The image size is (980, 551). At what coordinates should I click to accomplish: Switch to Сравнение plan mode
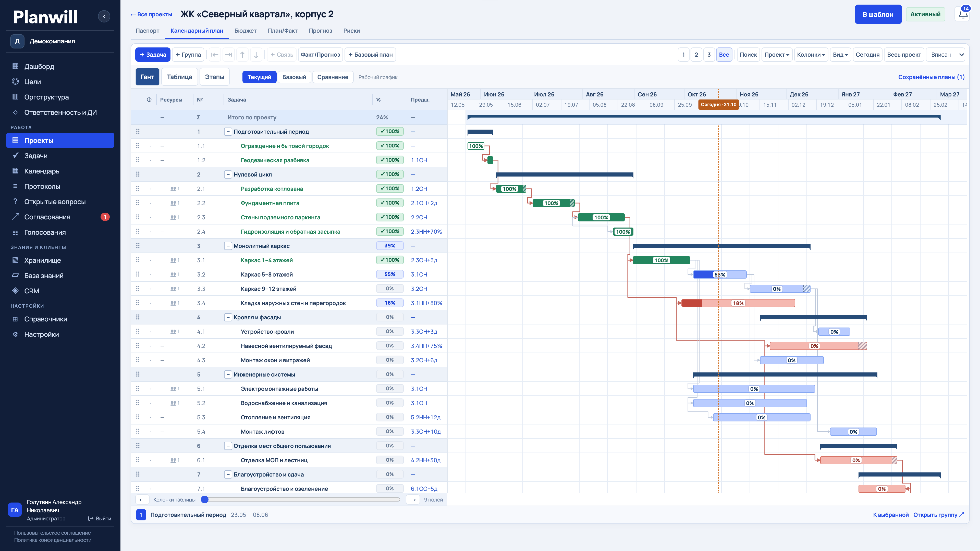333,77
